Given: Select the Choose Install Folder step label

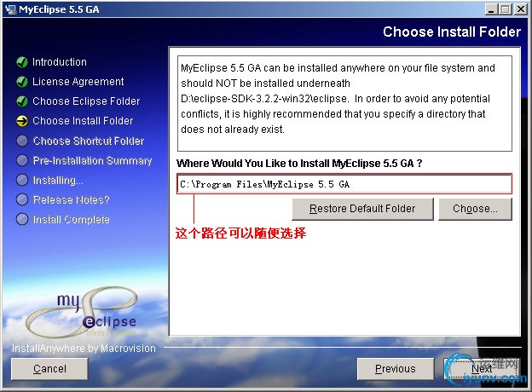Looking at the screenshot, I should point(83,121).
